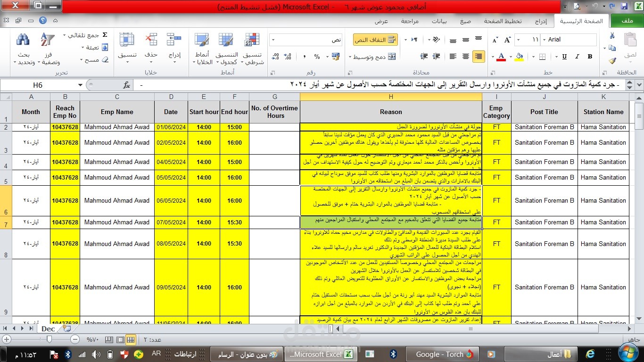Click the zoom out minus button

click(75, 339)
